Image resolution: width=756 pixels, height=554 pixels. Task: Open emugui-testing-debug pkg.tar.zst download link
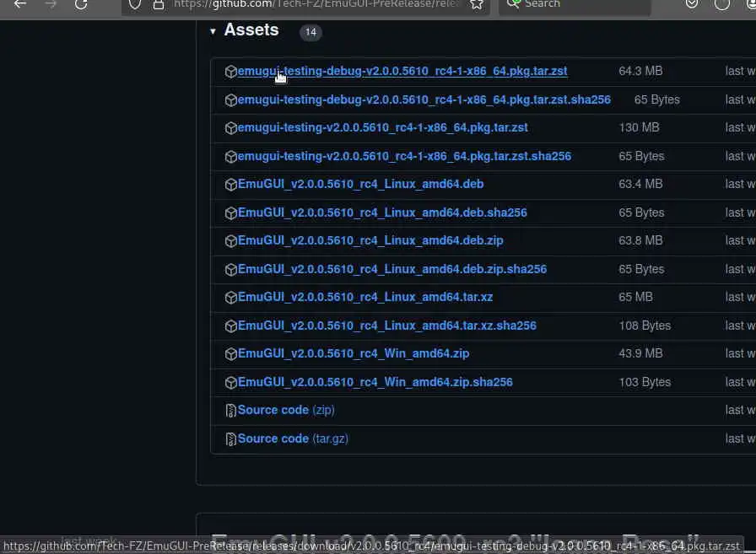pos(402,72)
